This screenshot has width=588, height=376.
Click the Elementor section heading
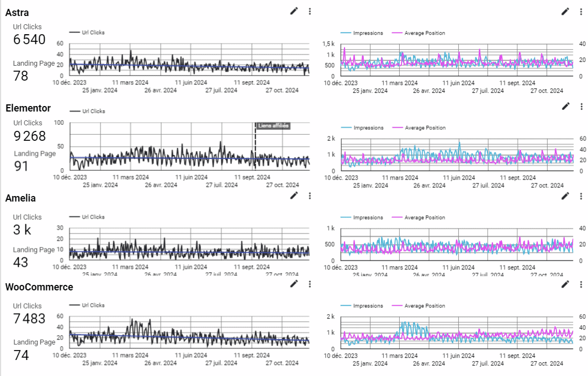tap(28, 108)
